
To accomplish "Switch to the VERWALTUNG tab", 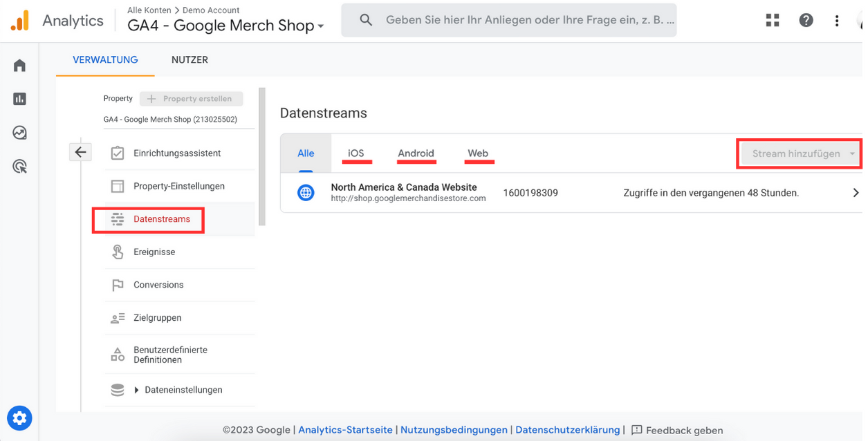I will coord(105,59).
